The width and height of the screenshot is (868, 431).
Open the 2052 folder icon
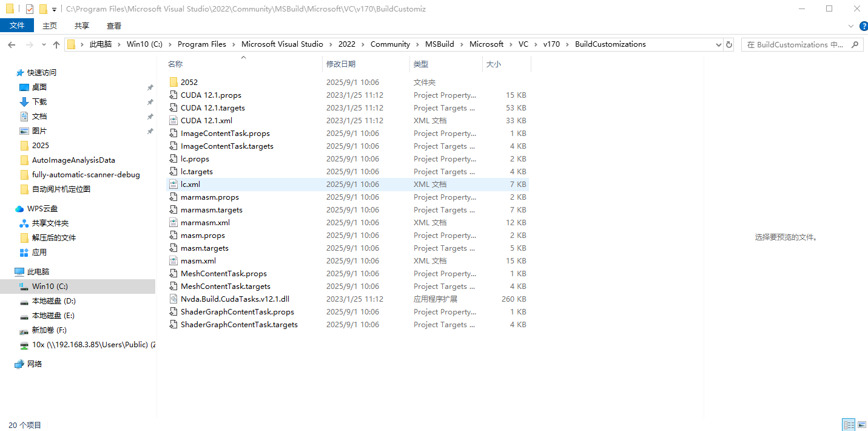(x=173, y=83)
